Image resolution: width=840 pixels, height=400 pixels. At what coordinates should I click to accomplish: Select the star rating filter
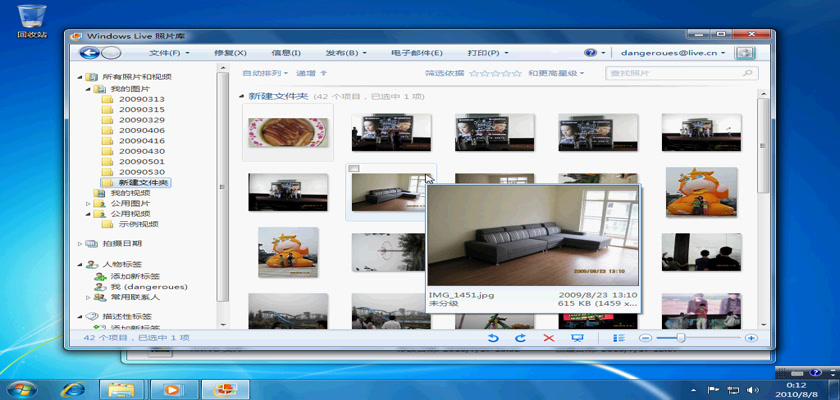pyautogui.click(x=495, y=73)
